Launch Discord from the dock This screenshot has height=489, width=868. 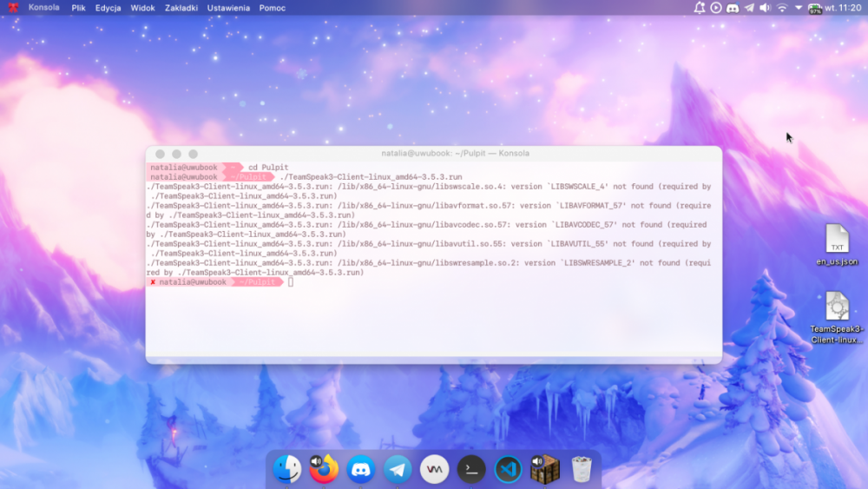tap(361, 469)
